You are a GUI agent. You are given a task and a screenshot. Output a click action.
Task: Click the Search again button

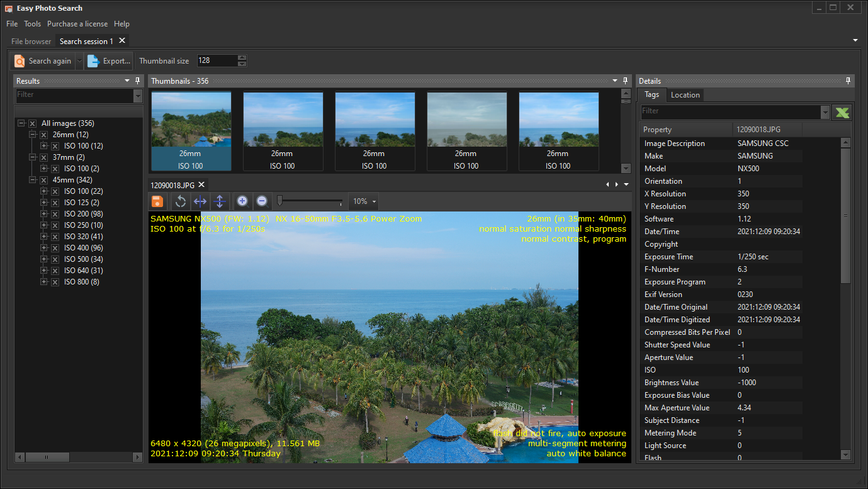pyautogui.click(x=43, y=61)
